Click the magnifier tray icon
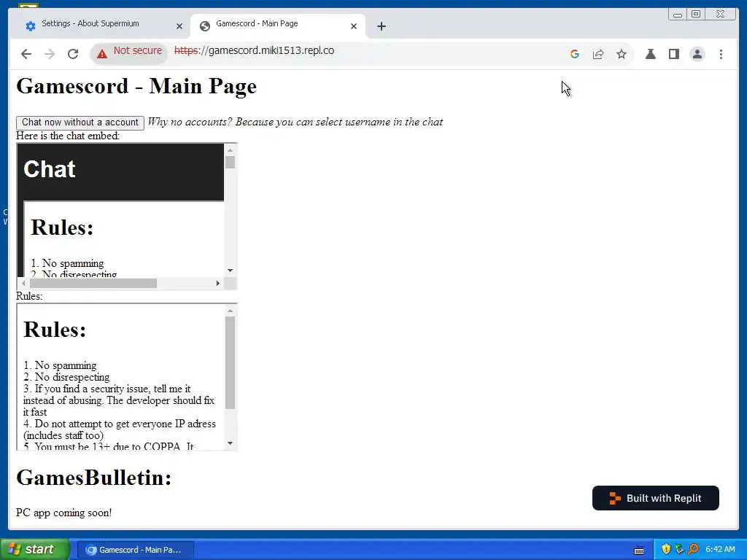Viewport: 747px width, 560px height. (693, 549)
